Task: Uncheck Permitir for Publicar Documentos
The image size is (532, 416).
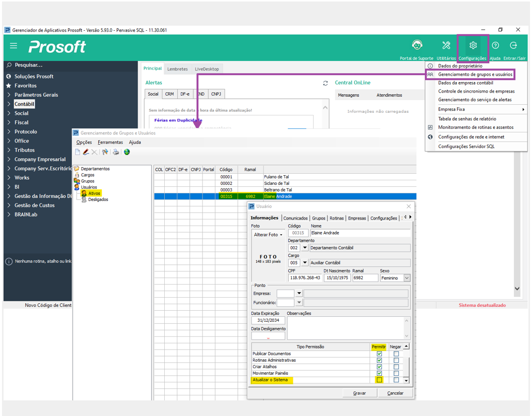Action: 379,354
